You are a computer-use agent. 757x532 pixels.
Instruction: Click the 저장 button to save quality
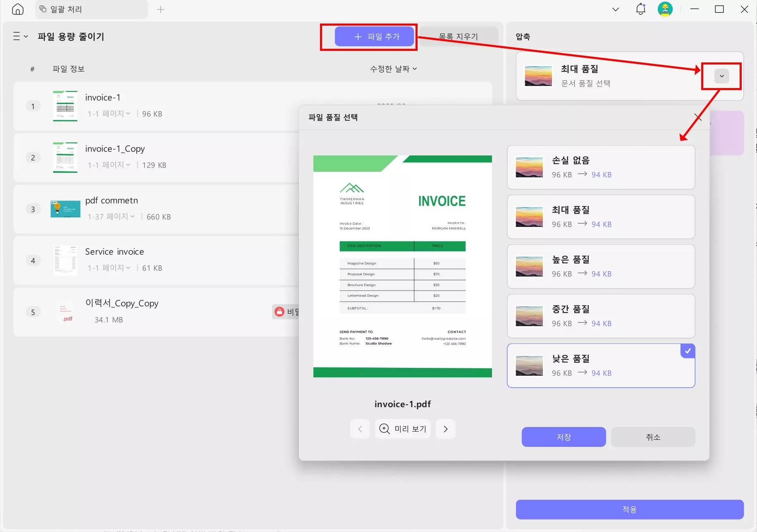564,437
